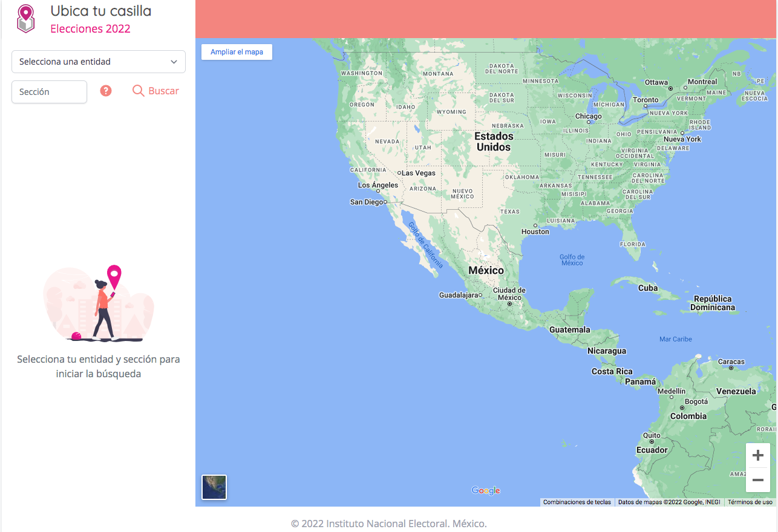
Task: Click the Guadalajara city marker on map
Action: 480,296
